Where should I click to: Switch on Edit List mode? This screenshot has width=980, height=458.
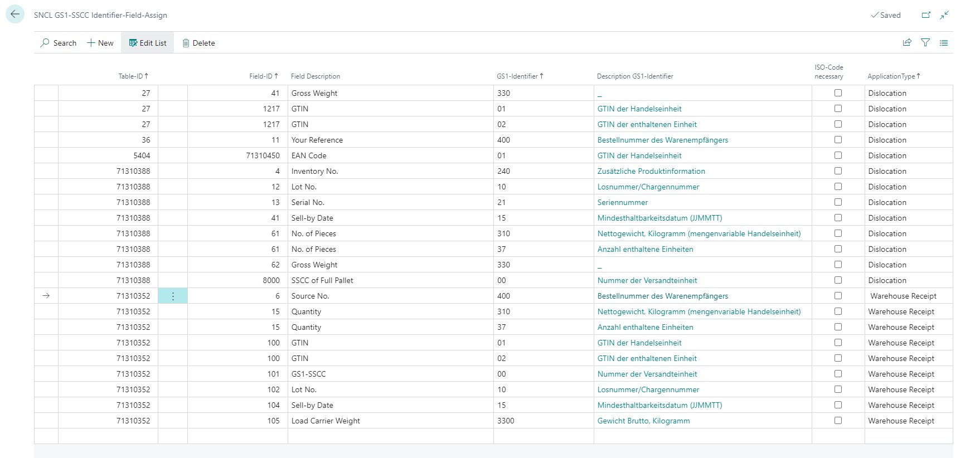click(148, 43)
